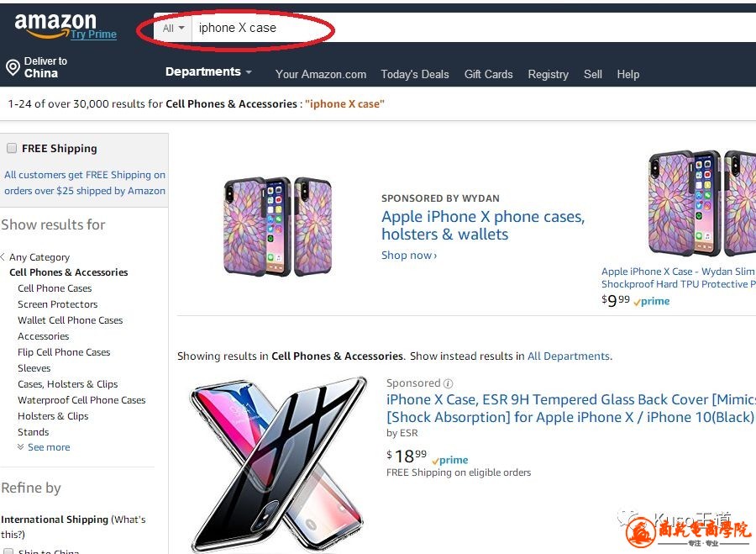Open Today's Deals
The width and height of the screenshot is (756, 554).
415,74
